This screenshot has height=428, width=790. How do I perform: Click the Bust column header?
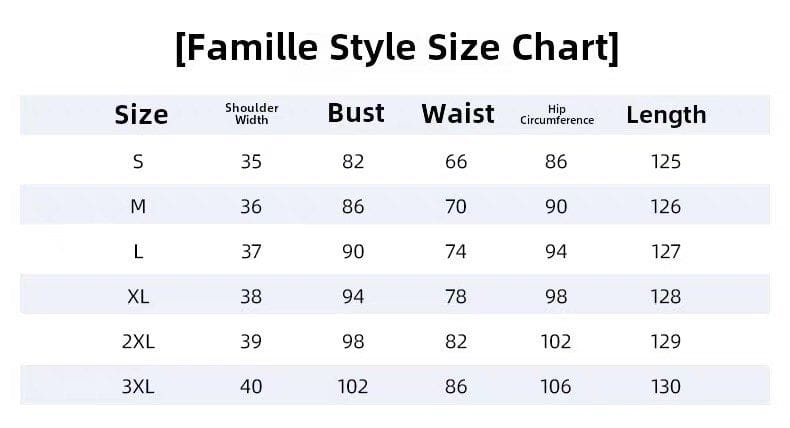pyautogui.click(x=356, y=114)
